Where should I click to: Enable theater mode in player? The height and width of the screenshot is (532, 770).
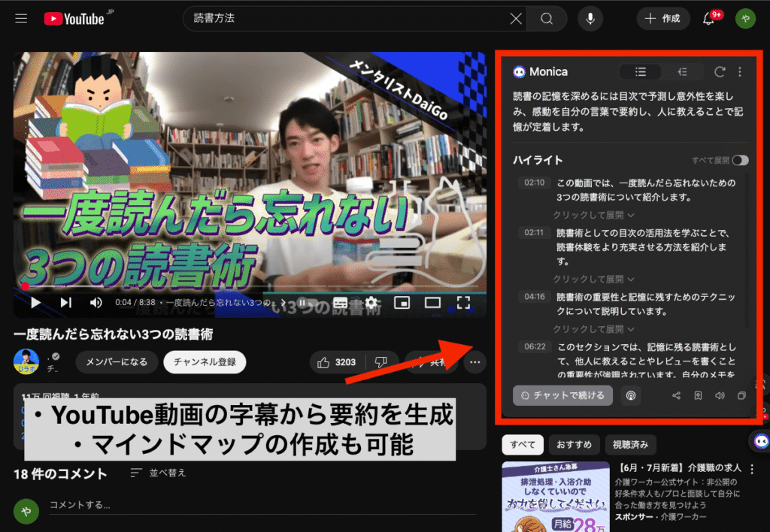(432, 302)
